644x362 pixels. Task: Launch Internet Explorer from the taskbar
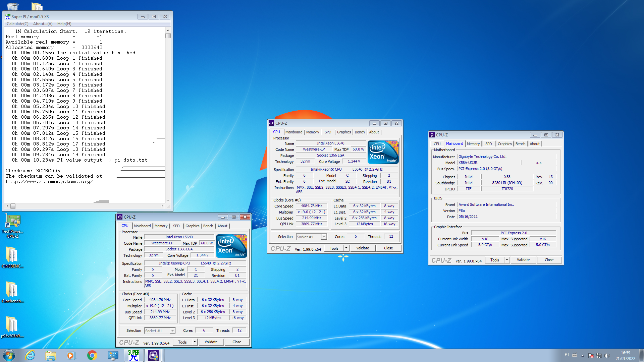tap(30, 355)
